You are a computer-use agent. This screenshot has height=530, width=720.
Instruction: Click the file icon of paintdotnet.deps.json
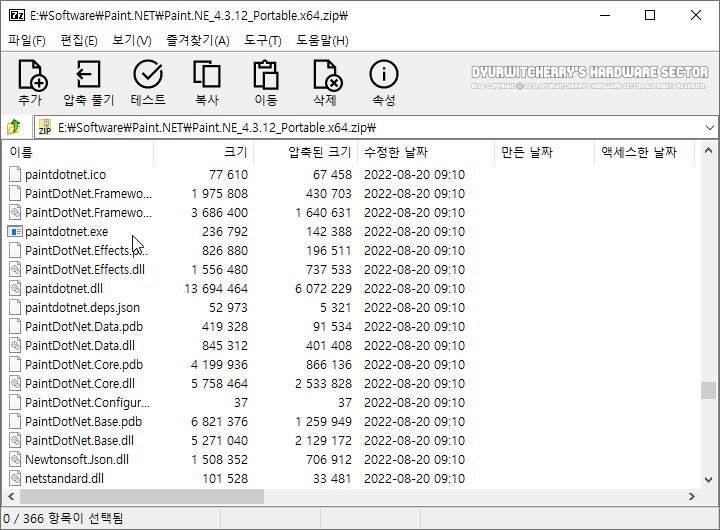(15, 308)
